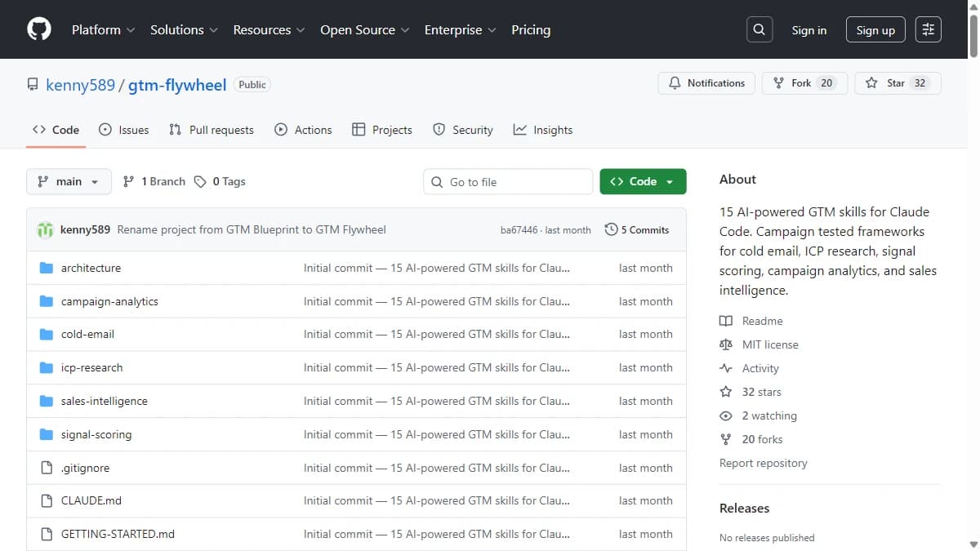980x551 pixels.
Task: Open the kenny589 owner link
Action: tap(81, 85)
